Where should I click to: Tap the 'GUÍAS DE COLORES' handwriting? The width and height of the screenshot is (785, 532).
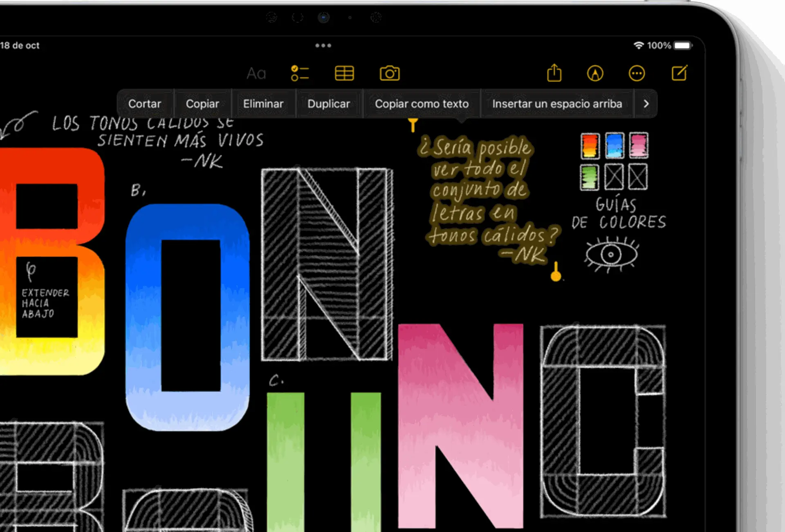point(618,213)
